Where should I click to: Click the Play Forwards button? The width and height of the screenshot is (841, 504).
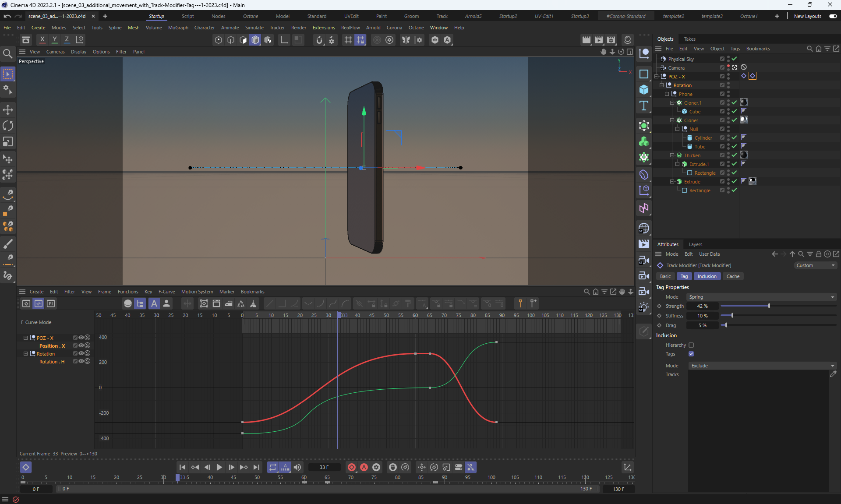pyautogui.click(x=219, y=467)
